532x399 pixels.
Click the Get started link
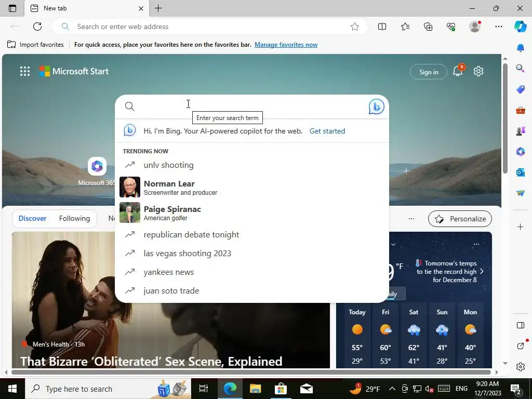pos(327,131)
